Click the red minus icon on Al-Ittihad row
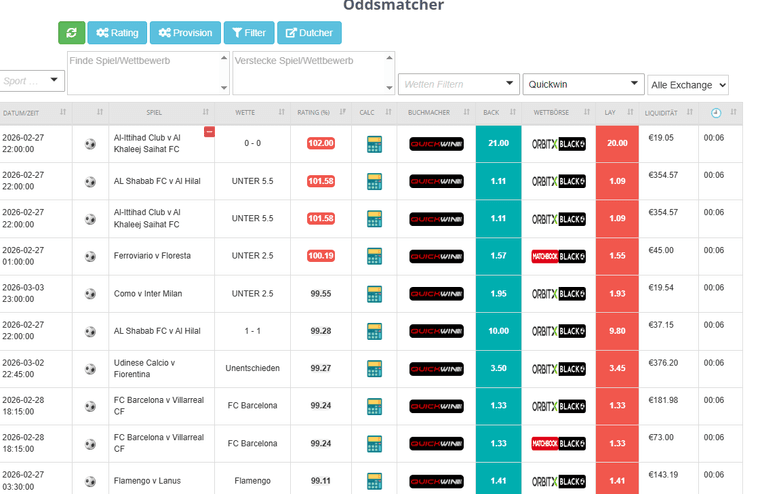760x494 pixels. (209, 132)
